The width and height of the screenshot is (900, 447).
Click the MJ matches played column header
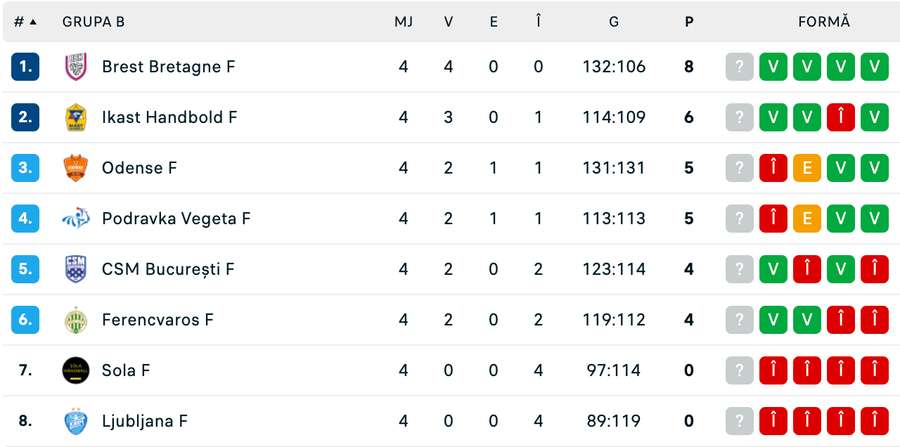tap(403, 21)
